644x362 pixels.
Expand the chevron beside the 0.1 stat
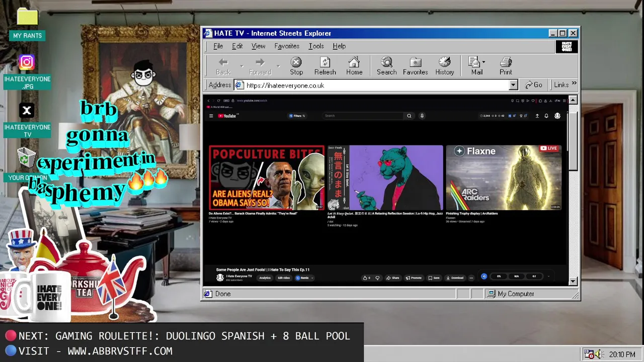point(548,276)
